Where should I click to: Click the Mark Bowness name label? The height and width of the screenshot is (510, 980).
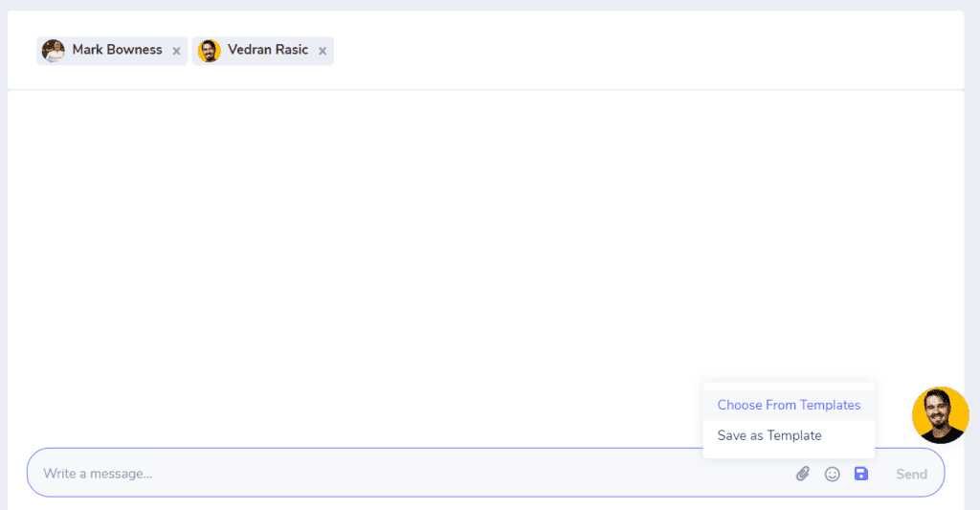pos(117,50)
